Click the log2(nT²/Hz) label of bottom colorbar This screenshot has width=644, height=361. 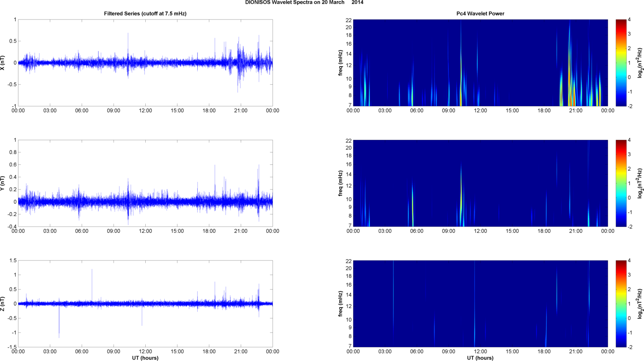[x=640, y=304]
